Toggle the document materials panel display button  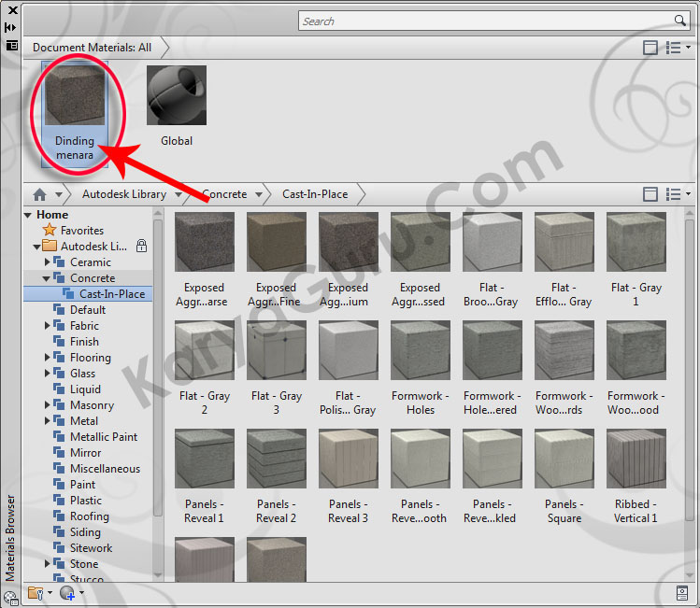pos(650,48)
